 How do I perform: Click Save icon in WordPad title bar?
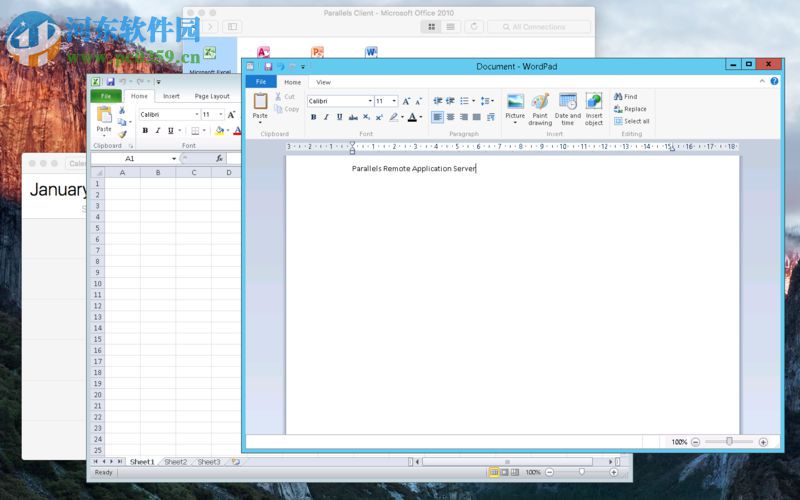pyautogui.click(x=268, y=66)
